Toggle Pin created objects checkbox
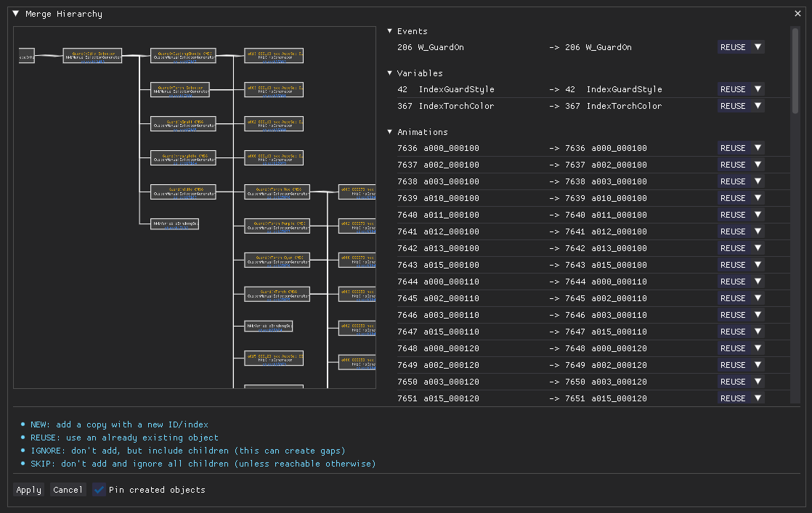This screenshot has width=812, height=513. click(x=100, y=490)
